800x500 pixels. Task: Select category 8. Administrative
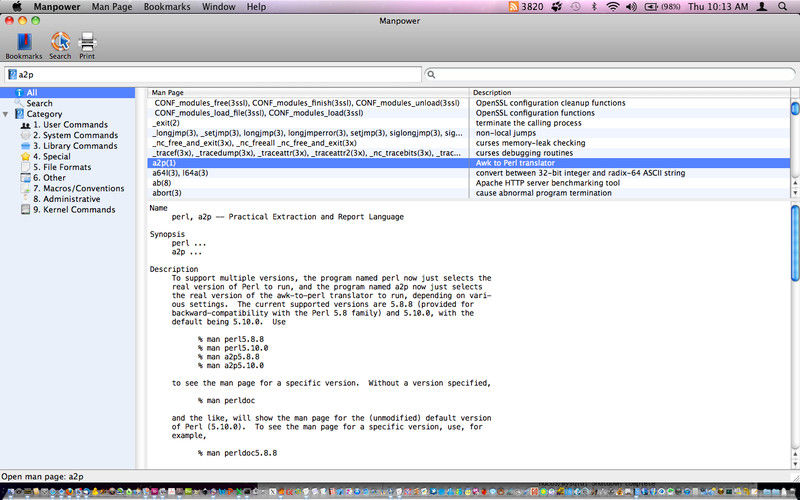pos(66,199)
